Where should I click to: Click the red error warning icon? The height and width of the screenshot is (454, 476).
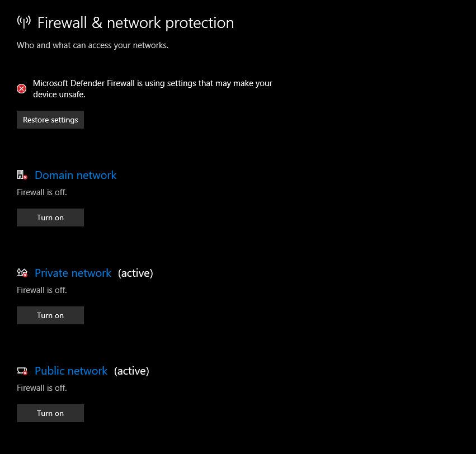22,88
